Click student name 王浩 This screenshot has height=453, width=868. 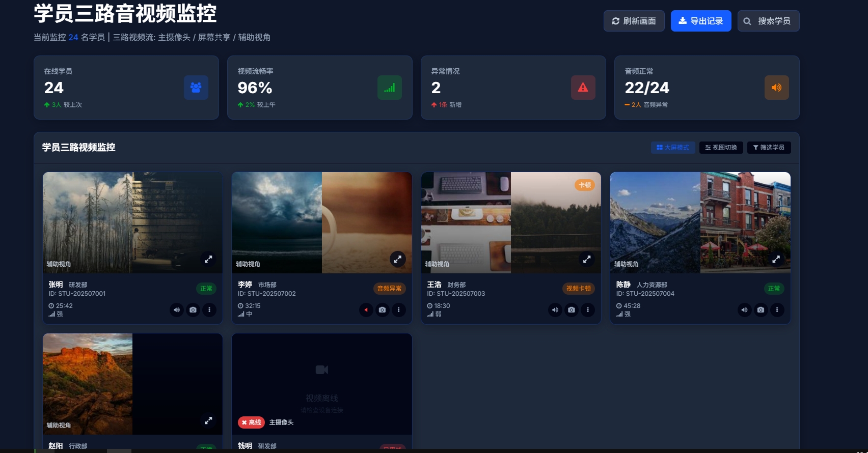(x=434, y=285)
